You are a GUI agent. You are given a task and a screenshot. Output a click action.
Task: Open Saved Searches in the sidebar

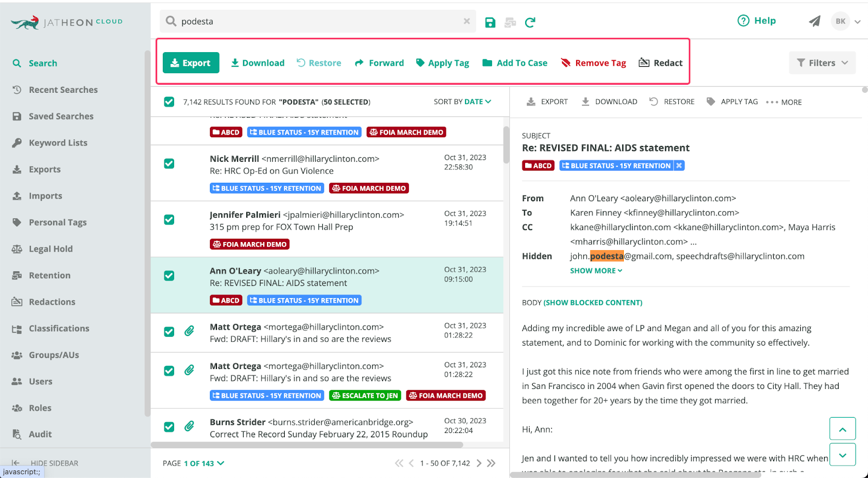[x=61, y=117]
